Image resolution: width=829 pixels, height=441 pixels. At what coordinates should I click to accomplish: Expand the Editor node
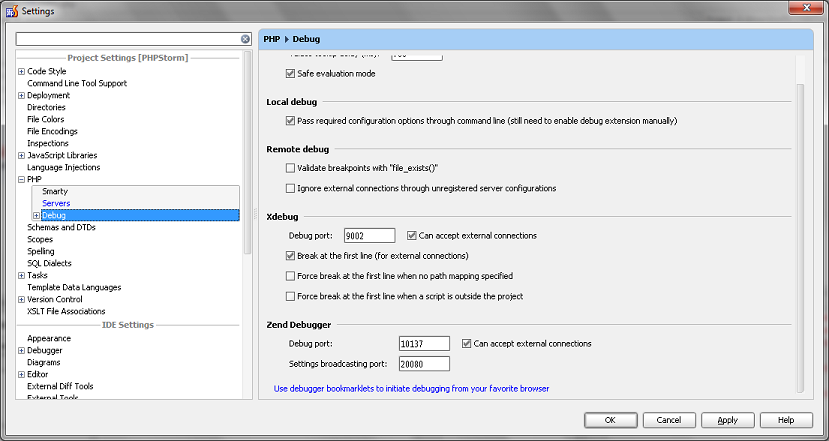coord(21,374)
